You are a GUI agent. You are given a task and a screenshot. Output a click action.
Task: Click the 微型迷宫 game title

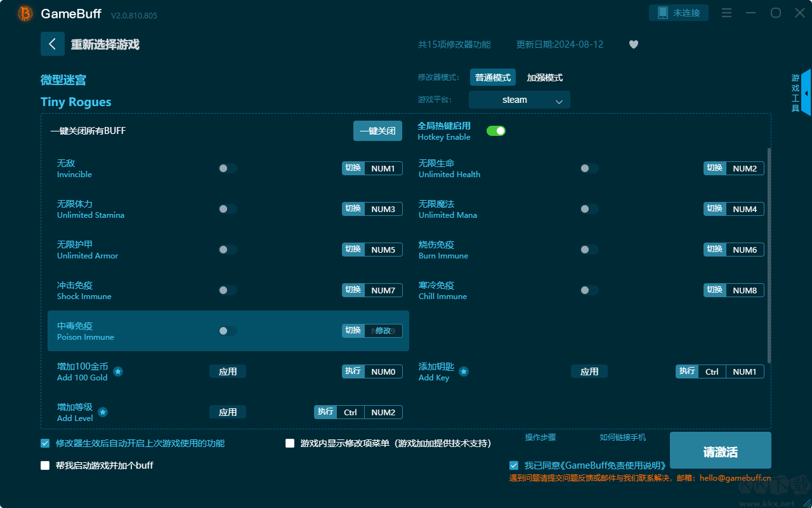(63, 80)
